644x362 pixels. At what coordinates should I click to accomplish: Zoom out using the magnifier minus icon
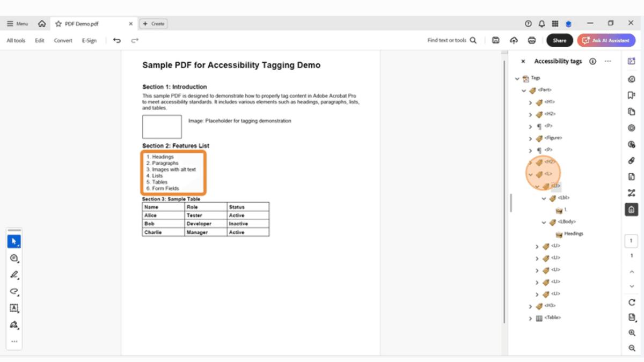631,349
